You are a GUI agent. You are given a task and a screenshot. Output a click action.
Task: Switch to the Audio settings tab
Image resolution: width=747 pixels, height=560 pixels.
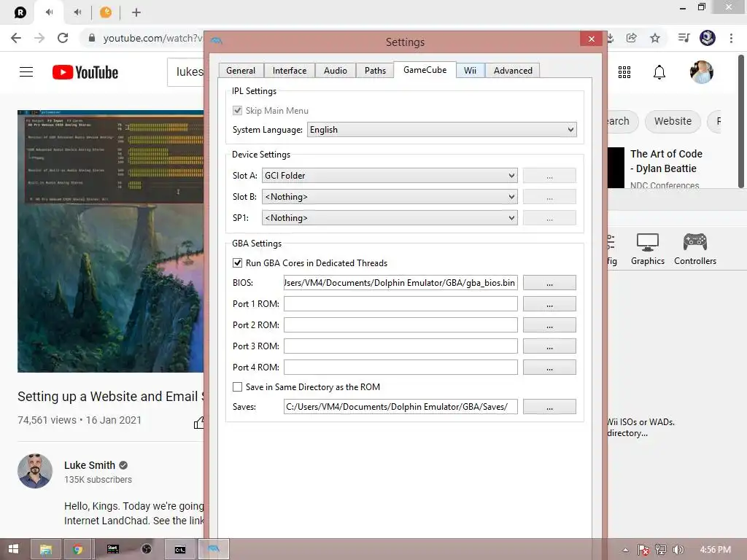pyautogui.click(x=336, y=71)
